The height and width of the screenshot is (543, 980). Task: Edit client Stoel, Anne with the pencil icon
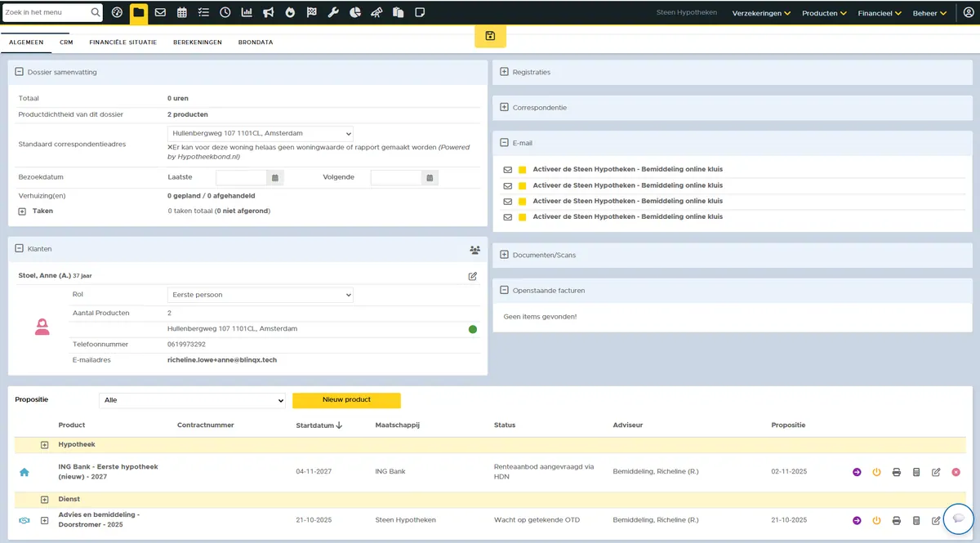pos(473,276)
